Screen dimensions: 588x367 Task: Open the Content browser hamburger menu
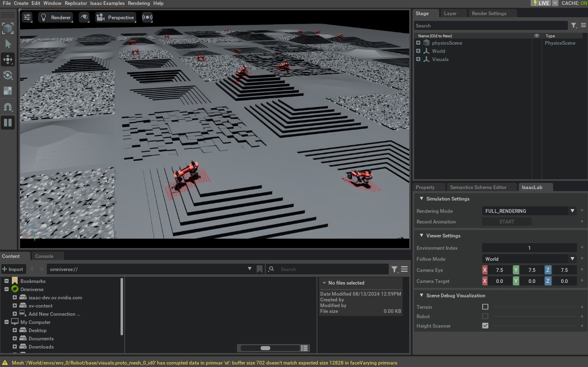404,269
